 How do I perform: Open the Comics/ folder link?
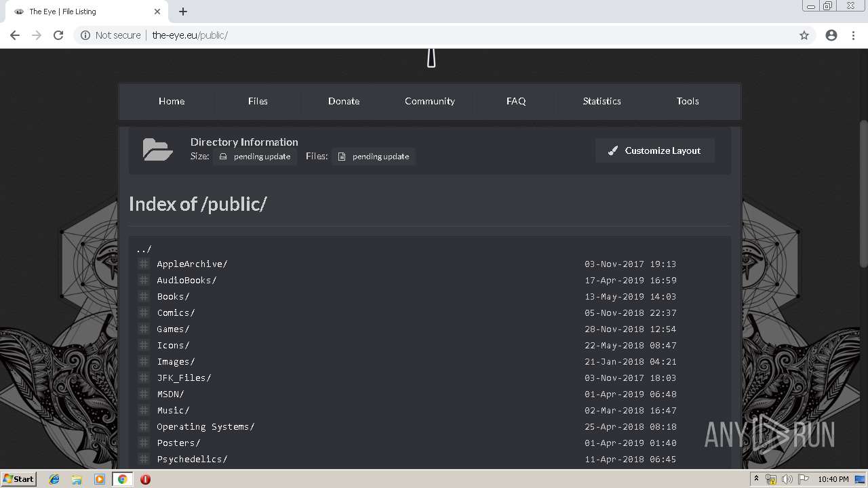point(176,312)
